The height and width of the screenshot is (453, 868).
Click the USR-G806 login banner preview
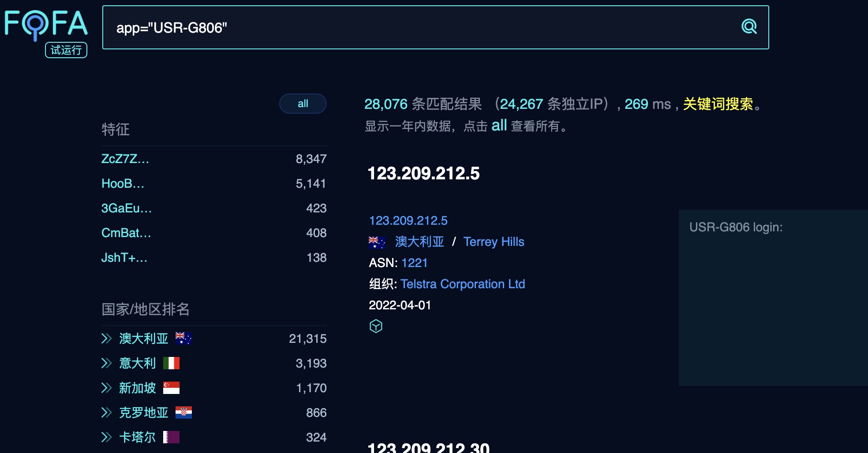[772, 297]
